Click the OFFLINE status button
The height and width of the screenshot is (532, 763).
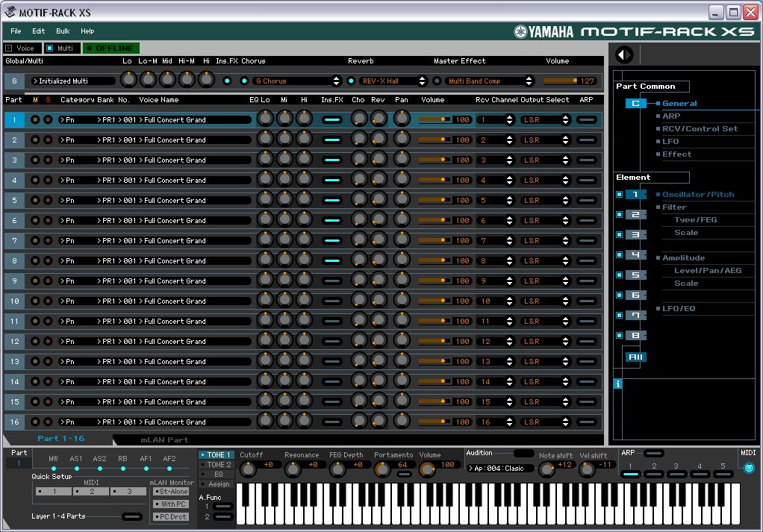[111, 48]
